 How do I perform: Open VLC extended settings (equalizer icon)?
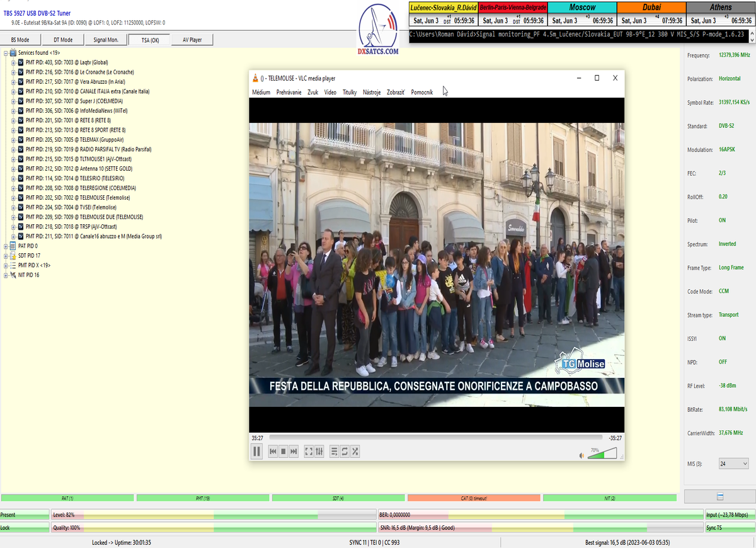coord(319,451)
